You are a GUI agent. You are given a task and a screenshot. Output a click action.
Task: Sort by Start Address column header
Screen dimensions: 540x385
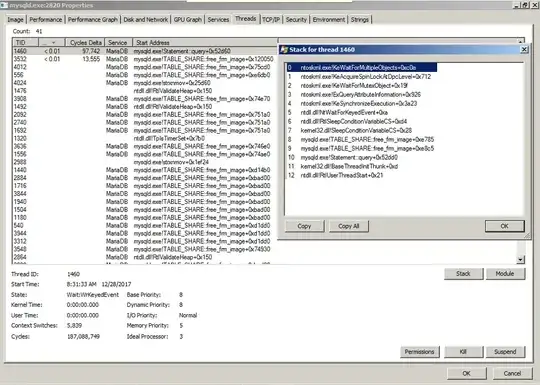205,43
